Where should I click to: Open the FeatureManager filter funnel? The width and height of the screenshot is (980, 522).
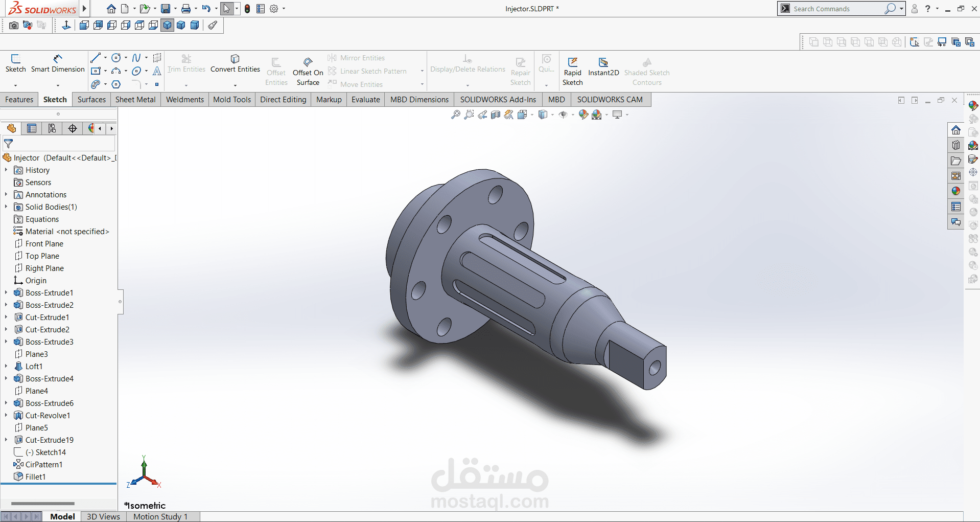coord(9,144)
